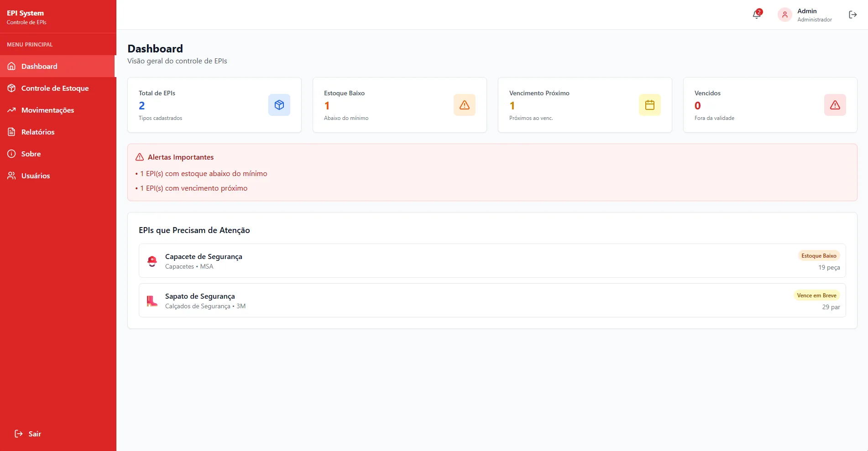868x451 pixels.
Task: Click the Vence em Breve status badge
Action: (816, 295)
